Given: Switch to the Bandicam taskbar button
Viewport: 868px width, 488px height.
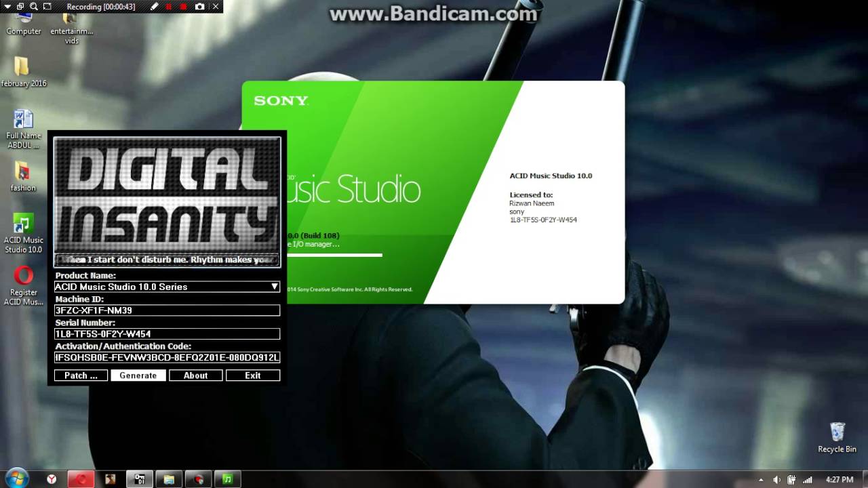Looking at the screenshot, I should point(198,479).
